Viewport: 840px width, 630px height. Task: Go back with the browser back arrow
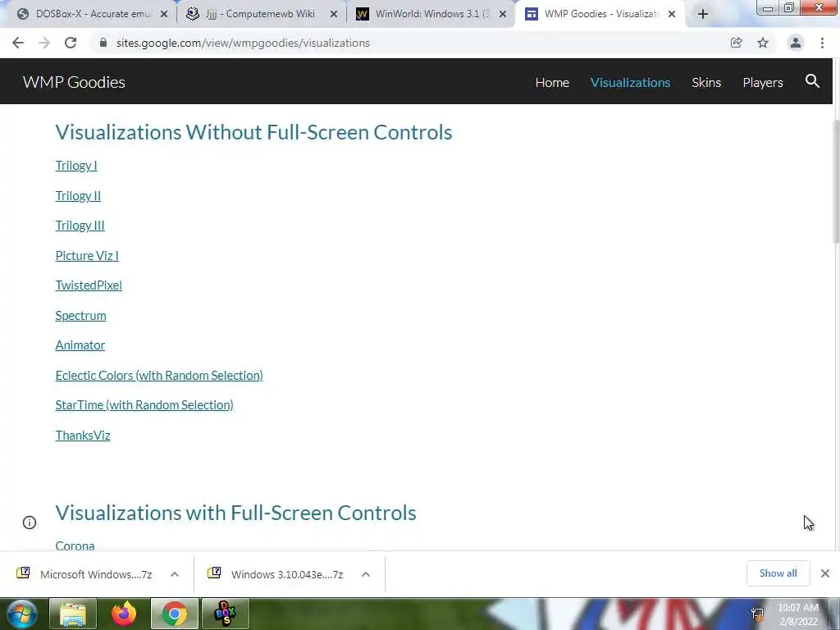[x=18, y=43]
